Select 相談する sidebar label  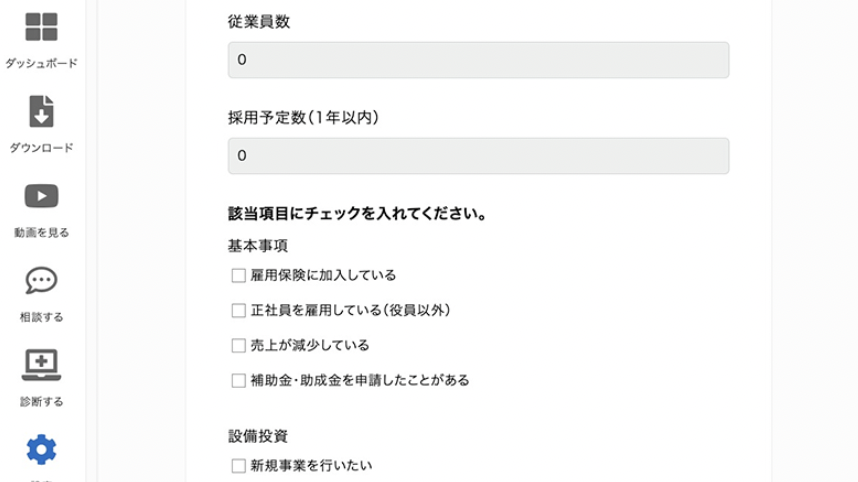coord(41,317)
